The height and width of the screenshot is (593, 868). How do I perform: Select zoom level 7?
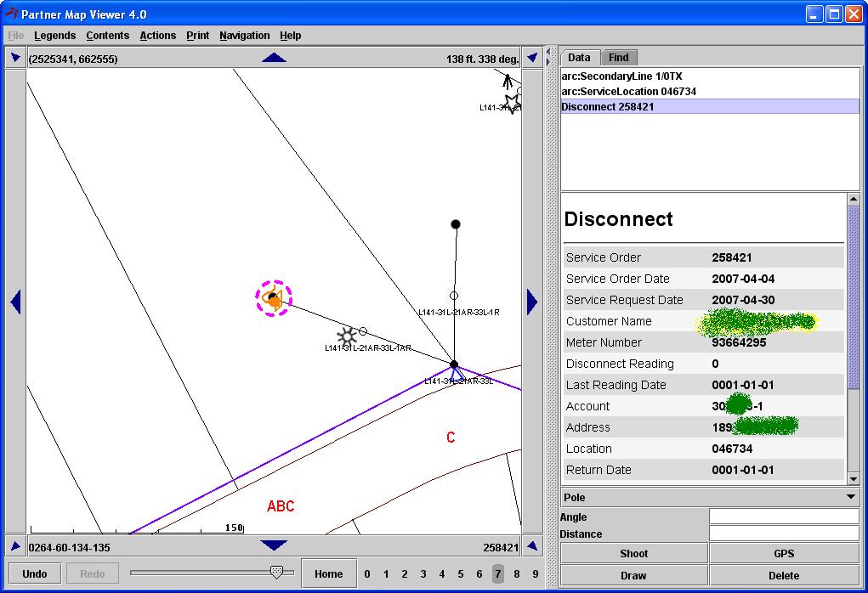click(x=498, y=573)
